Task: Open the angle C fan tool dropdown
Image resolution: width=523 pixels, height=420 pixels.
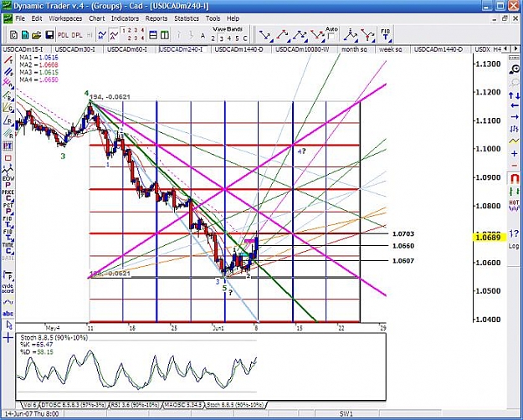Action: pos(8,108)
